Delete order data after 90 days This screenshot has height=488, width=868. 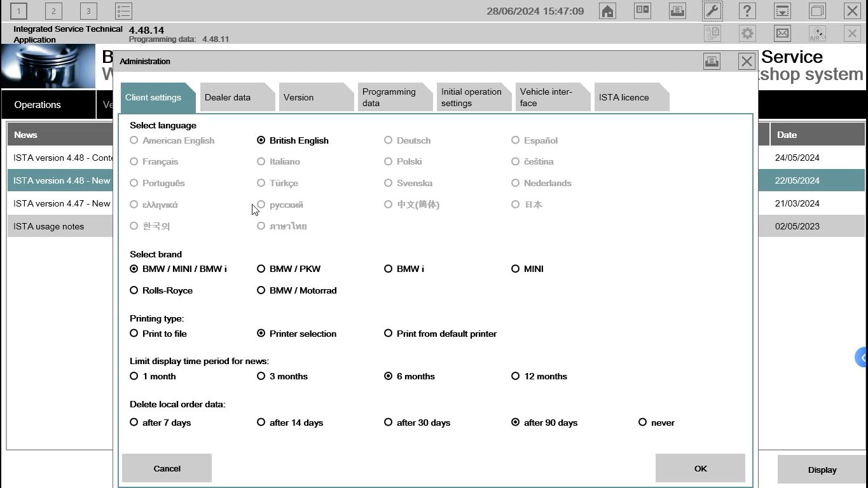544,423
